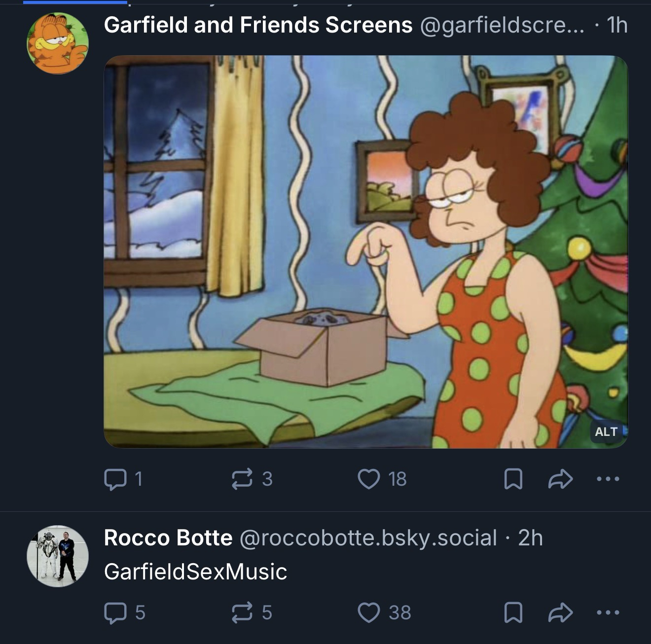
Task: Select the active feed tab indicator
Action: [75, 2]
